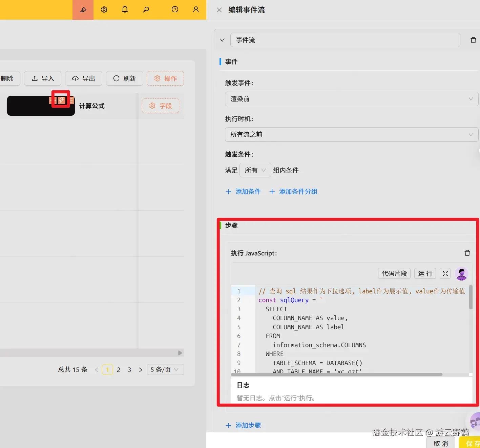Delete the event flow with trash icon
Image resolution: width=480 pixels, height=448 pixels.
point(473,40)
